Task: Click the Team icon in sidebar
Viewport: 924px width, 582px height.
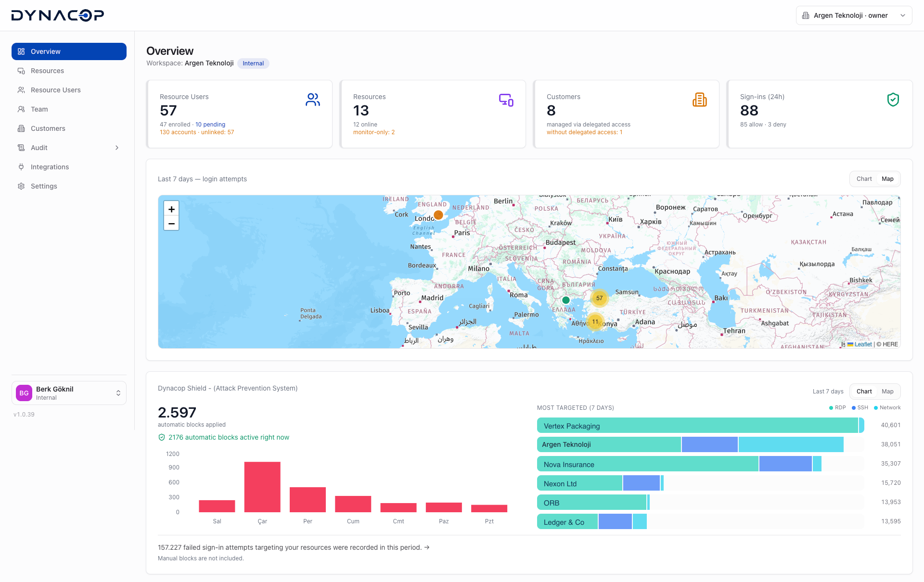Action: point(21,109)
